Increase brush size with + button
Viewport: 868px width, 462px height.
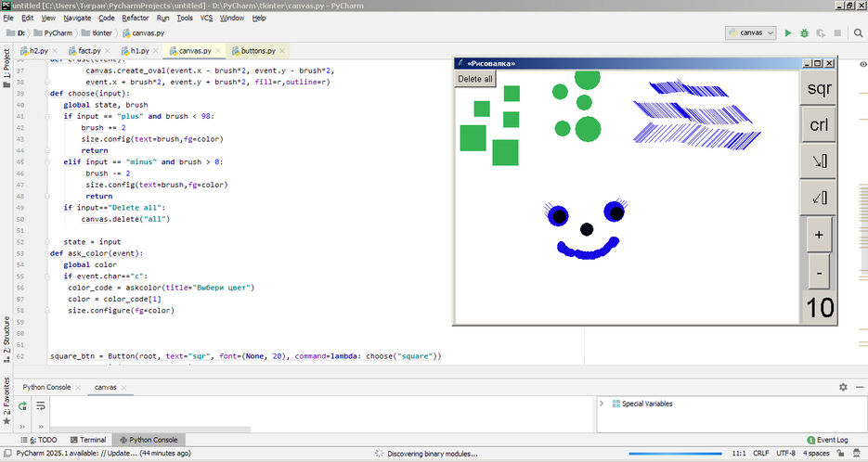pyautogui.click(x=819, y=235)
